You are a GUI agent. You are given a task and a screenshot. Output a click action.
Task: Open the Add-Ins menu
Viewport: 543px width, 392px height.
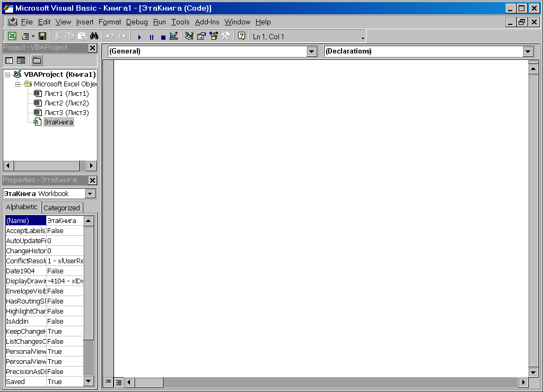pyautogui.click(x=207, y=22)
